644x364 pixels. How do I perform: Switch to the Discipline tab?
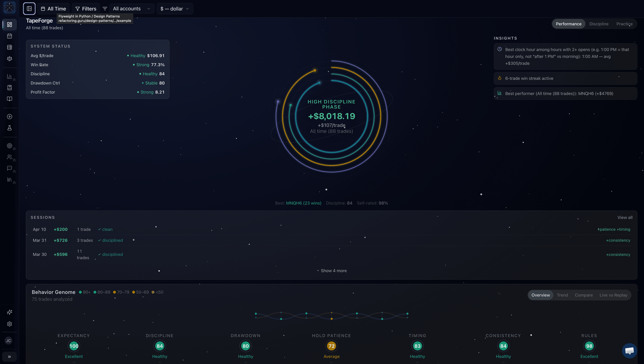599,24
